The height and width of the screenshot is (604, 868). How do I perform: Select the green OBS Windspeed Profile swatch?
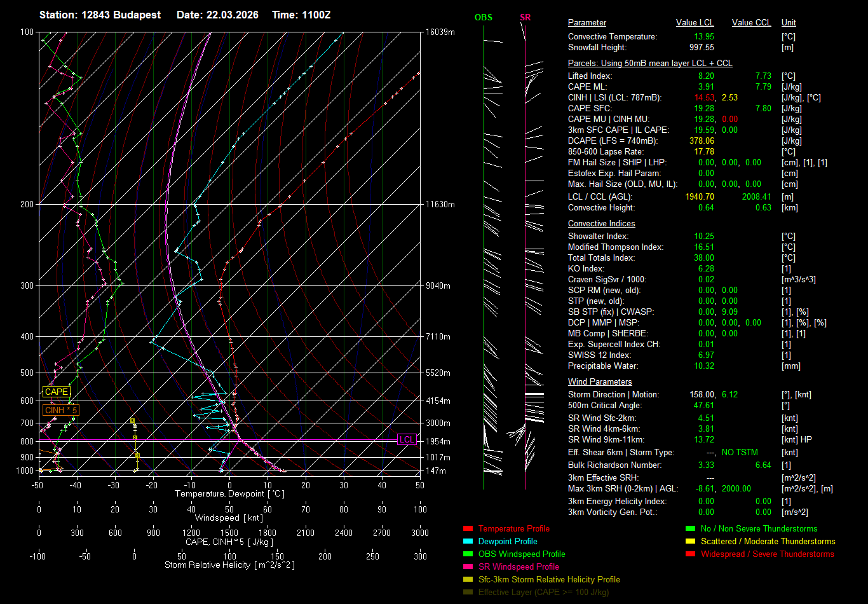click(468, 554)
